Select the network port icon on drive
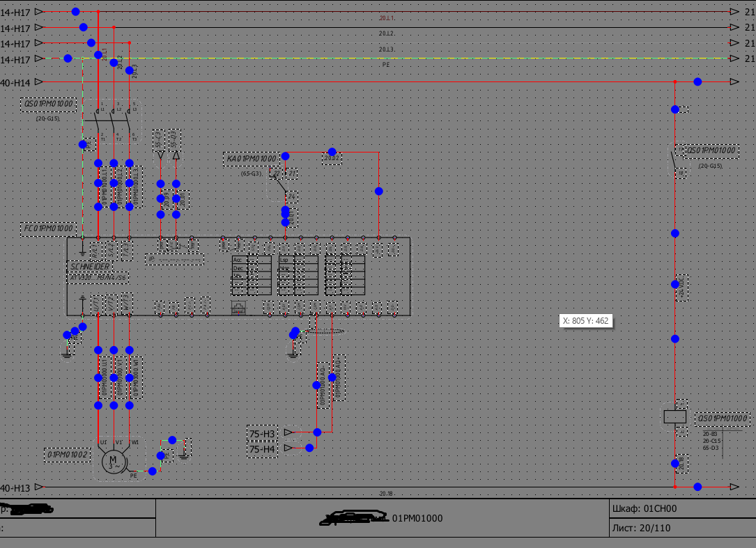This screenshot has height=548, width=756. point(238,307)
